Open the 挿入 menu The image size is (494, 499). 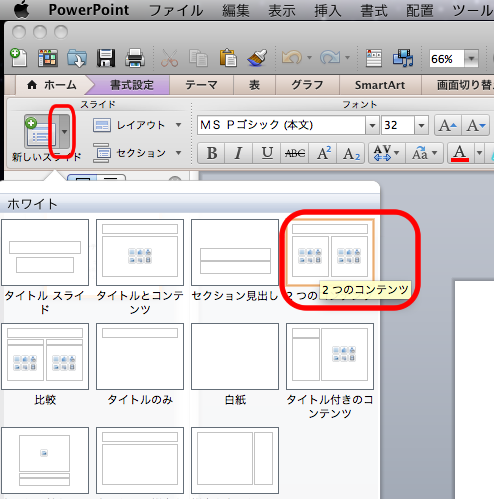[x=328, y=10]
